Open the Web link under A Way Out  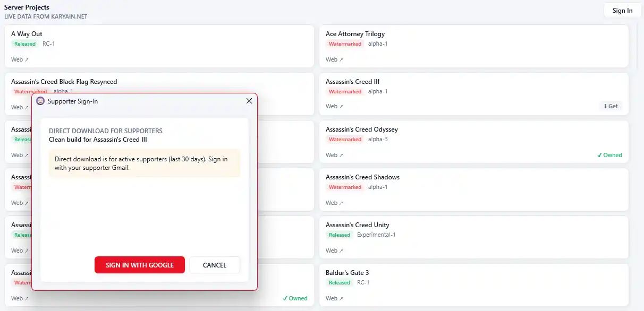point(20,59)
